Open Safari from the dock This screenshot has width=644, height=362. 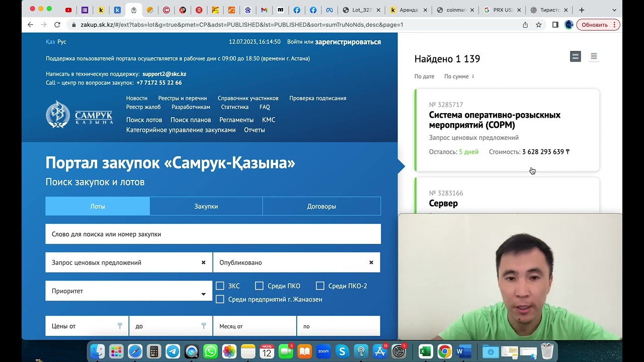[x=135, y=351]
